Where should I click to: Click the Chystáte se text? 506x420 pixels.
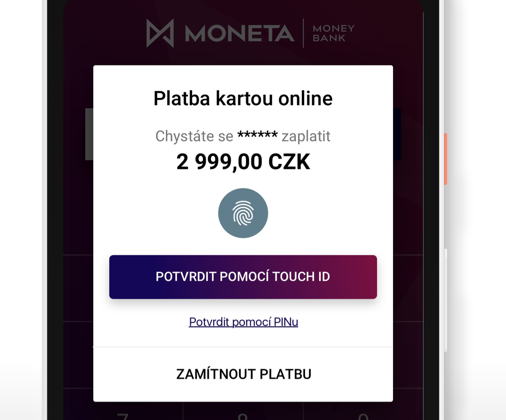(x=194, y=136)
